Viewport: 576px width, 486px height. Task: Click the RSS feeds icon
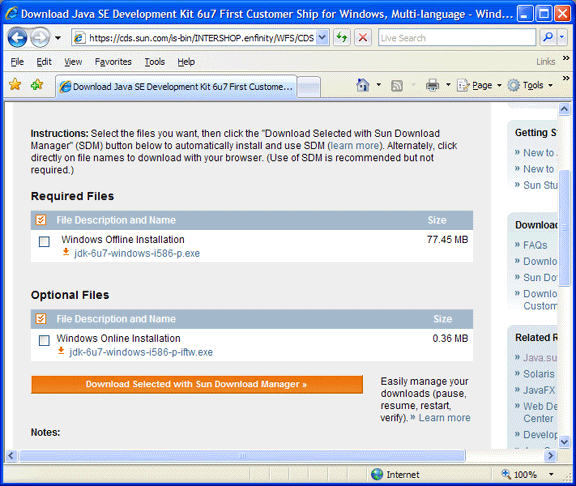pos(397,86)
